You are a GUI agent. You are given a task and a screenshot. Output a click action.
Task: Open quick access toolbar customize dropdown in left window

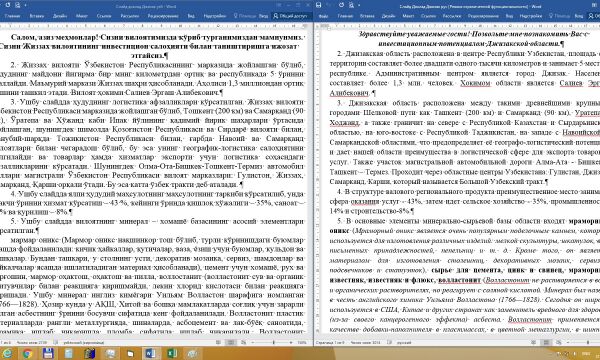point(25,5)
